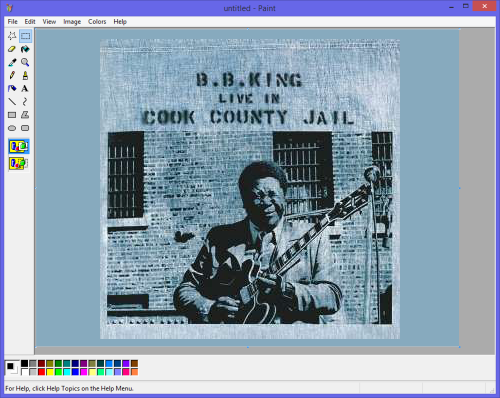Pick the cyan palette color
The height and width of the screenshot is (398, 500).
tap(67, 372)
